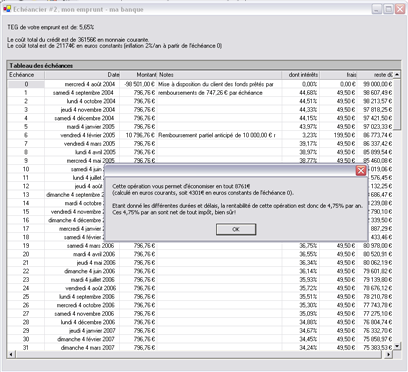Screen dimensions: 408x372
Task: Select date samedi 4 novembre 2006
Action: coord(84,314)
